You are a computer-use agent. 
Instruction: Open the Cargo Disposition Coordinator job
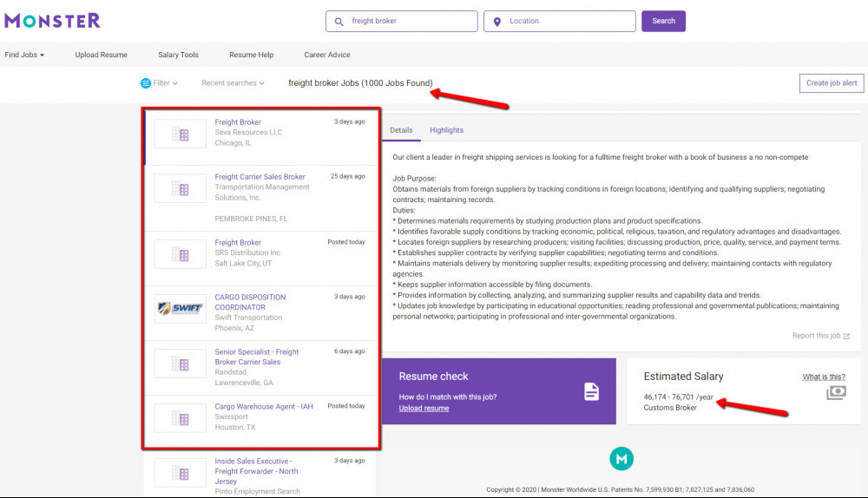click(x=250, y=302)
